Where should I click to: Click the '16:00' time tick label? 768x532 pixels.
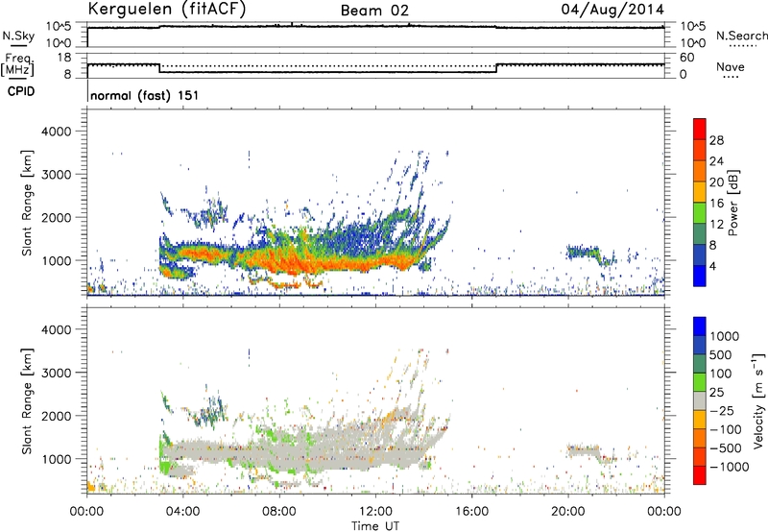[x=471, y=512]
